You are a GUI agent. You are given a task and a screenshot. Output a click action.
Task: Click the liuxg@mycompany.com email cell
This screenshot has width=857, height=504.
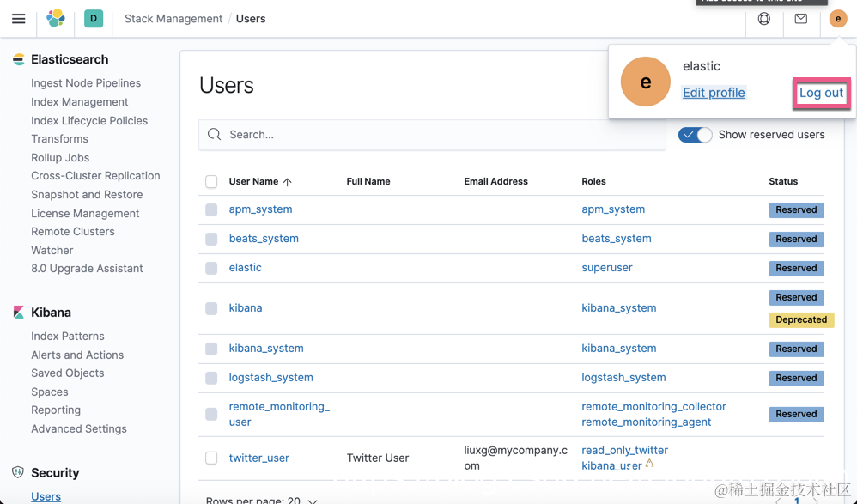click(515, 458)
